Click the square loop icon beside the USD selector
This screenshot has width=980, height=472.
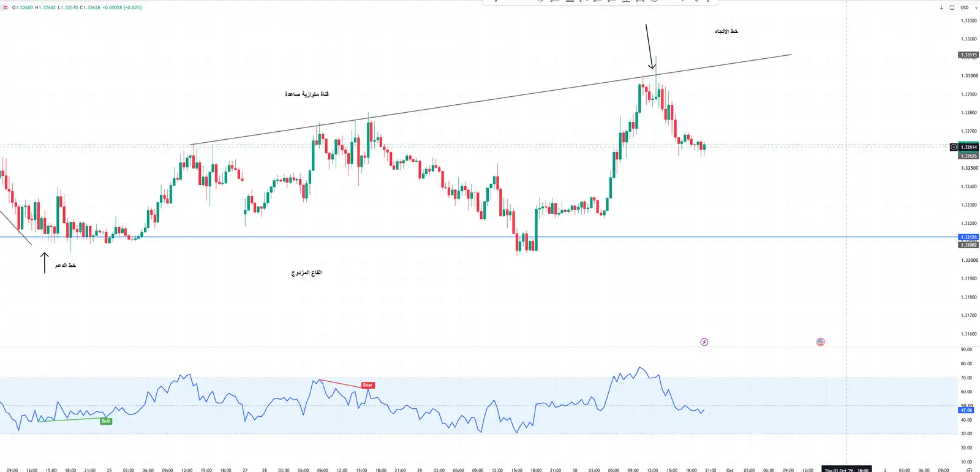point(952,7)
